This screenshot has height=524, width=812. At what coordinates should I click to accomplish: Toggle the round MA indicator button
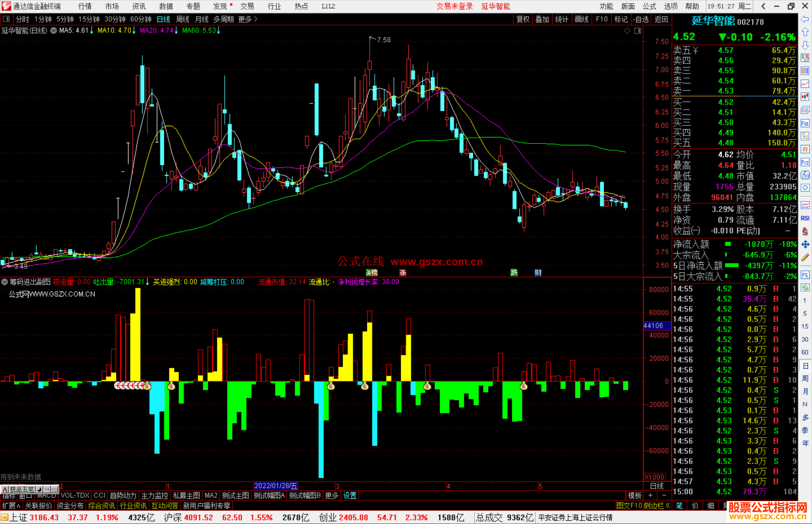54,30
